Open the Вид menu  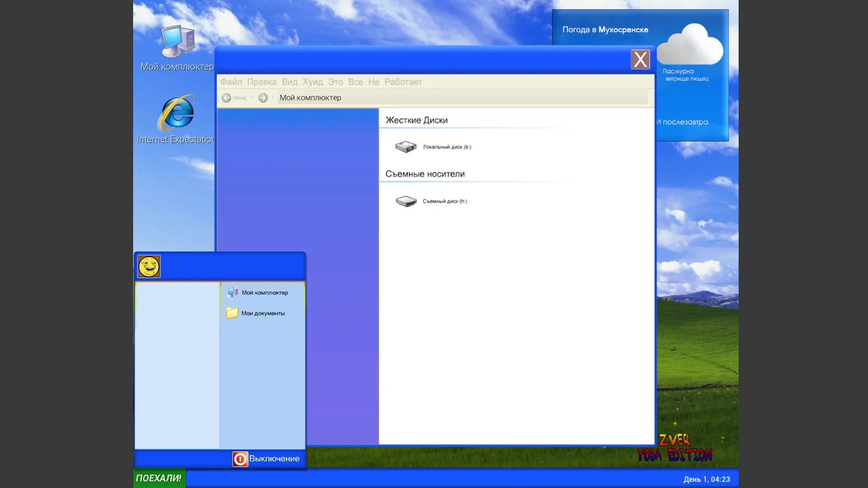(290, 82)
